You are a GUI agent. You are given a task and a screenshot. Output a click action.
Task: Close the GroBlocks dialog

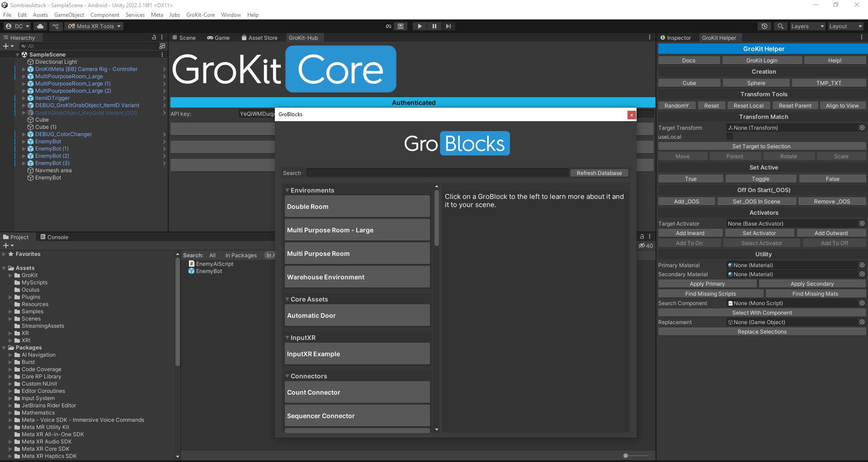632,115
